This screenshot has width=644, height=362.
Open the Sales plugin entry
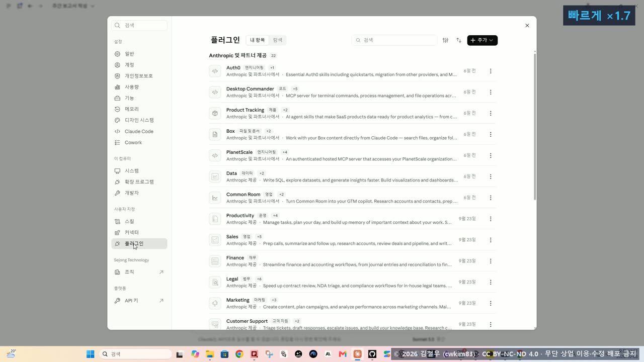[x=352, y=240]
